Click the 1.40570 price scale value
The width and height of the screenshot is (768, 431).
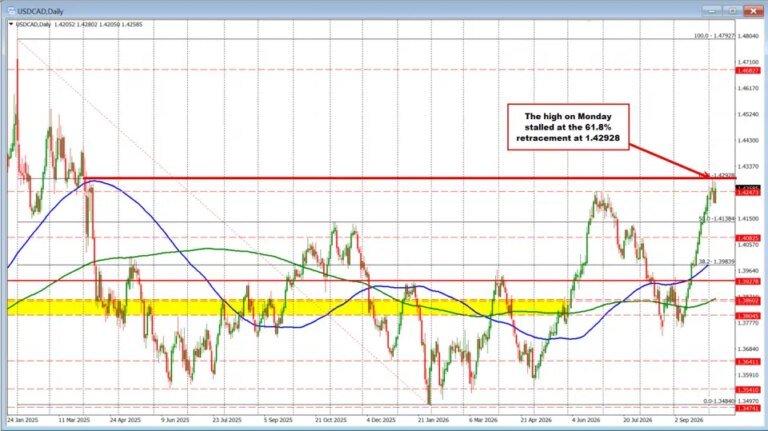748,244
